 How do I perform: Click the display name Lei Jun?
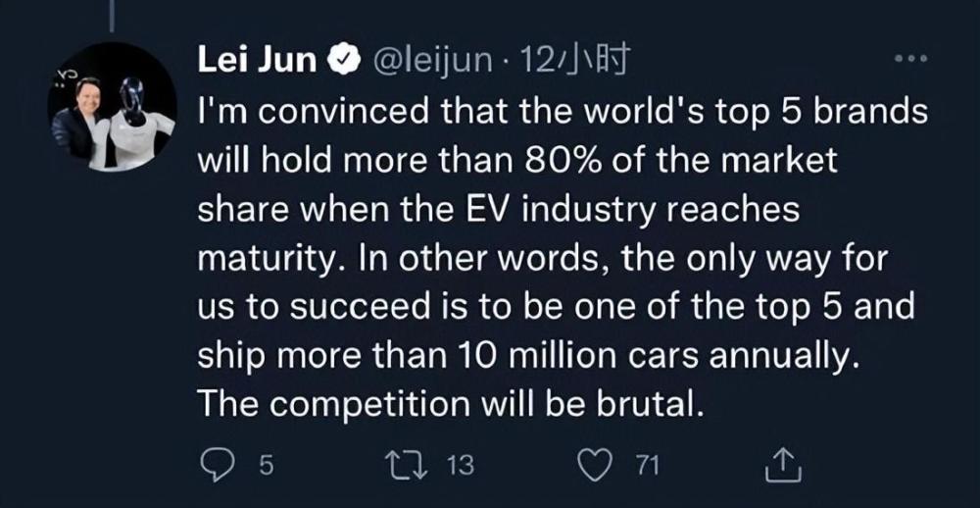pyautogui.click(x=257, y=61)
